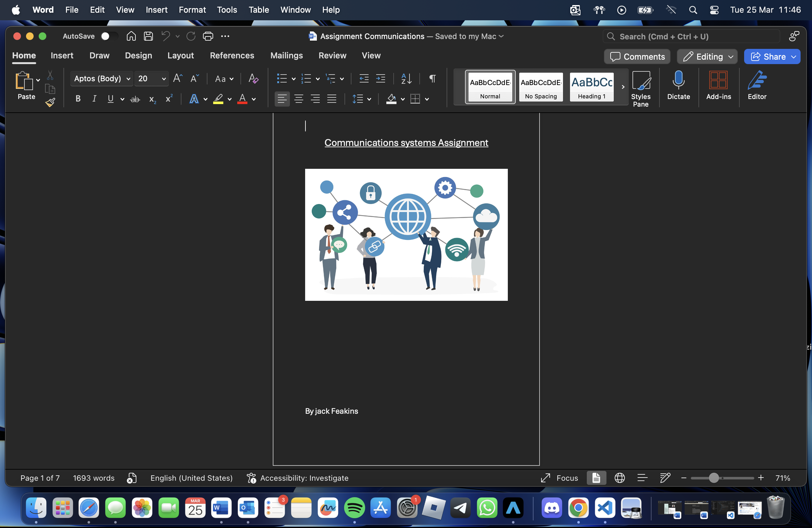This screenshot has width=812, height=528.
Task: Insert a bulleted list
Action: tap(282, 78)
